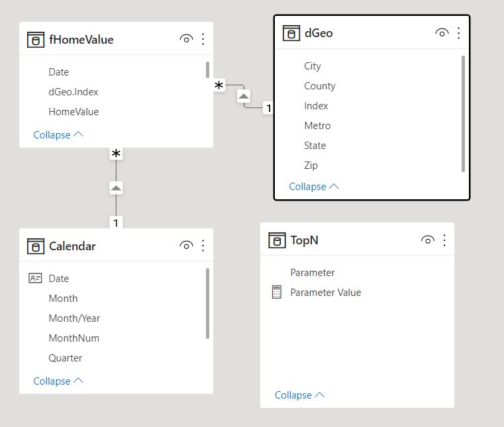504x427 pixels.
Task: Hide the Calendar table with eye icon
Action: [186, 246]
